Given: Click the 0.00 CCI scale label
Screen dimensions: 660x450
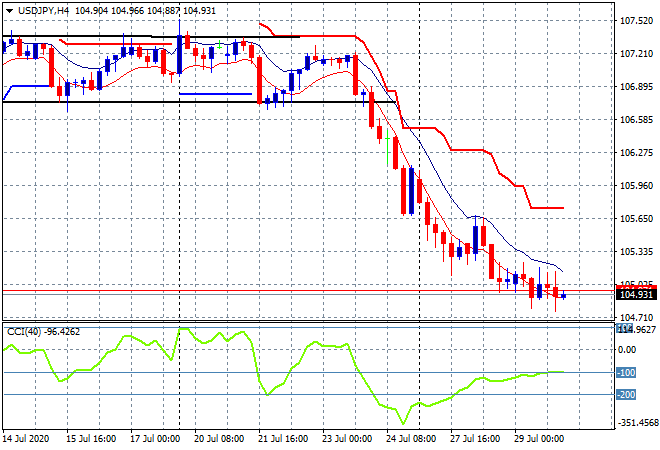Looking at the screenshot, I should pyautogui.click(x=626, y=349).
